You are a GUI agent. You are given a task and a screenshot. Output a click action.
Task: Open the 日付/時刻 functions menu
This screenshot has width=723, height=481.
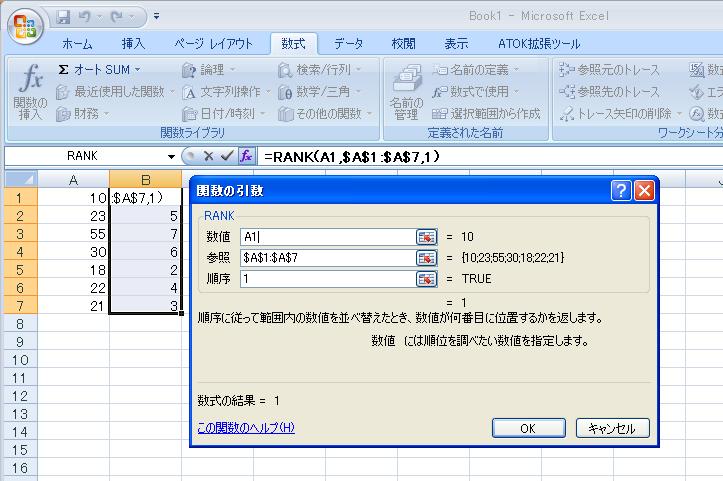(223, 113)
